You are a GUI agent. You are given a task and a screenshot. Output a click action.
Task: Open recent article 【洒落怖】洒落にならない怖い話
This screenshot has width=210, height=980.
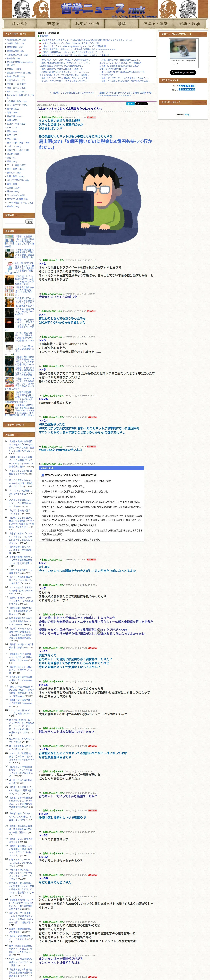(24, 312)
